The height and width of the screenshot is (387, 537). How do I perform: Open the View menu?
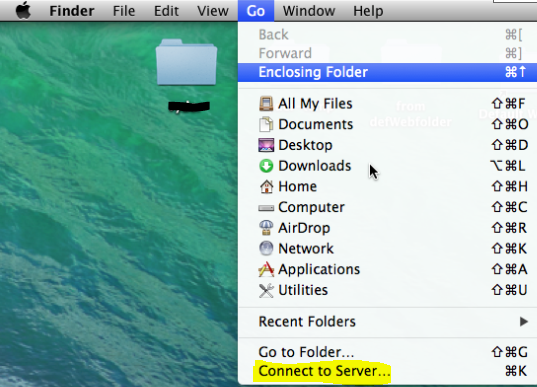coord(213,11)
